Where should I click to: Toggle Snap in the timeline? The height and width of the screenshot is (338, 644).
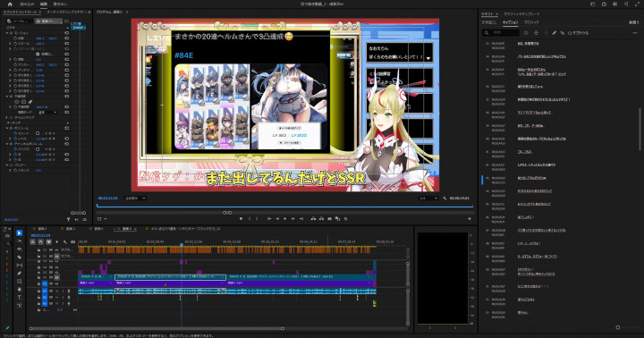[40, 242]
